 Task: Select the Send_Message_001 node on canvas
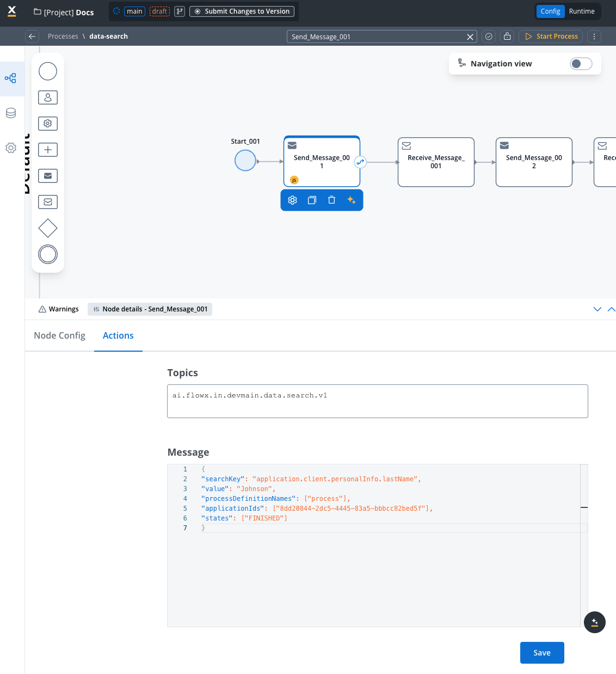[322, 162]
